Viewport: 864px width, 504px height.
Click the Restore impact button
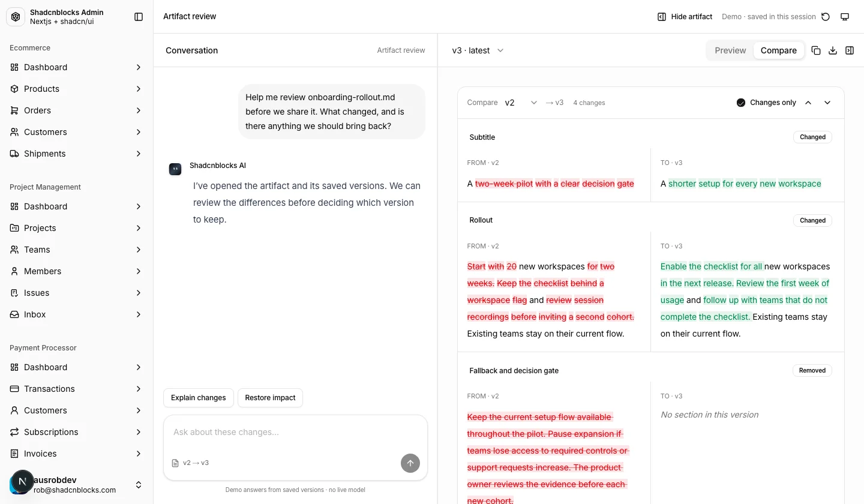pyautogui.click(x=271, y=398)
